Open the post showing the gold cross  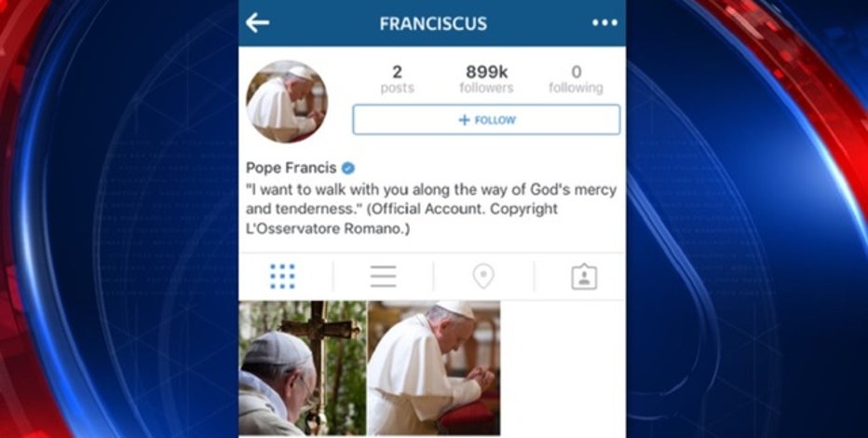(303, 368)
